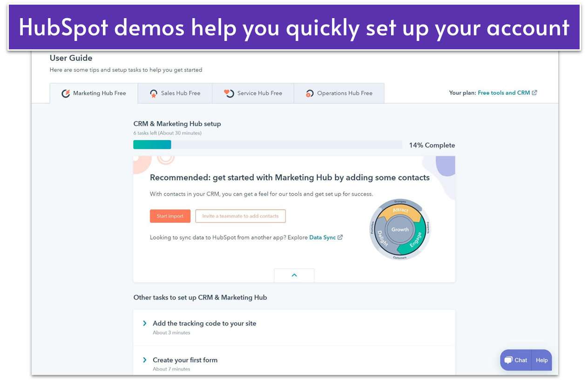The image size is (588, 381).
Task: Click the Create your first form title
Action: [x=185, y=360]
